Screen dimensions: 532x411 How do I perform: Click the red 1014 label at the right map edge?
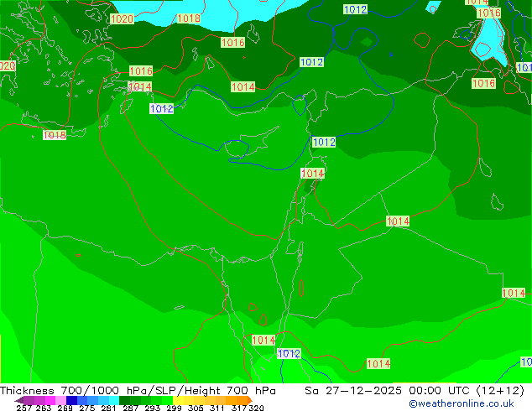coord(514,293)
